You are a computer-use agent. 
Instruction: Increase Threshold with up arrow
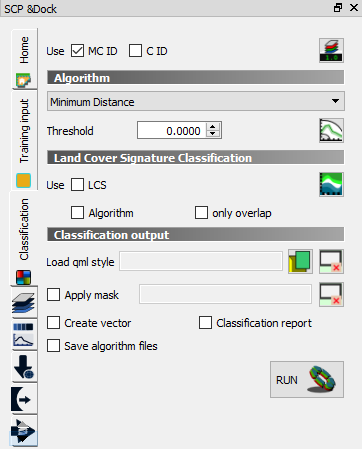pos(213,127)
